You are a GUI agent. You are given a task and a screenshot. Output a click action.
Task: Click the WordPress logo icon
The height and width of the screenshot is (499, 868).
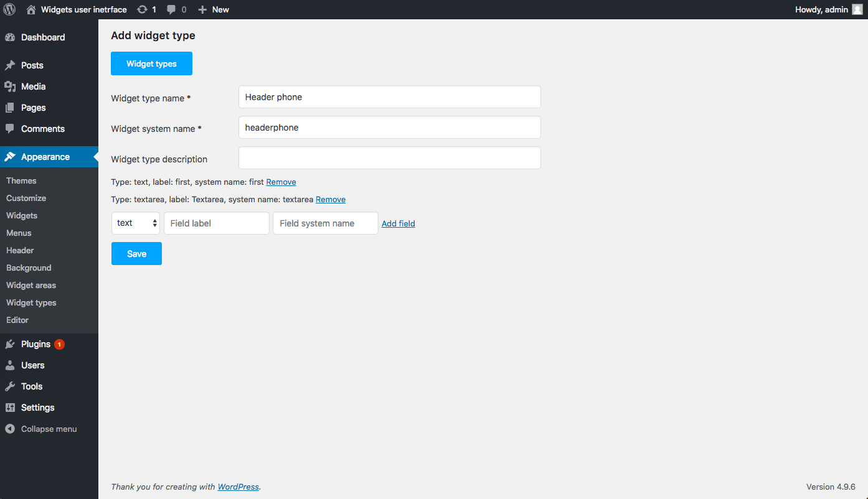[x=9, y=9]
